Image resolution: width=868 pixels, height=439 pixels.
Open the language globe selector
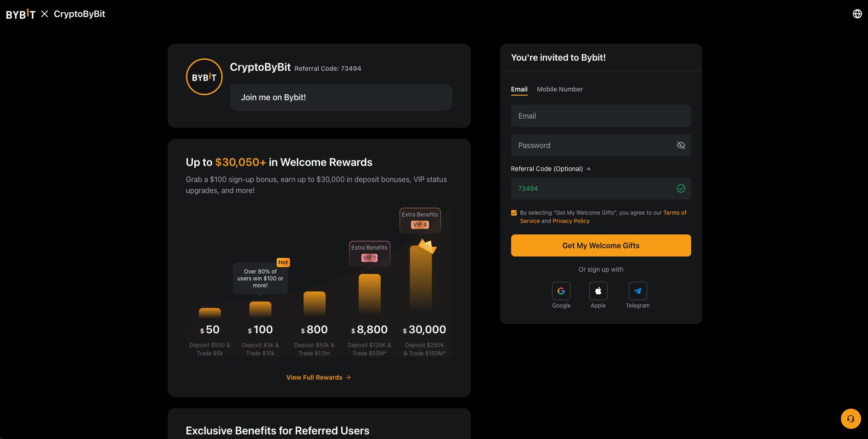coord(857,14)
